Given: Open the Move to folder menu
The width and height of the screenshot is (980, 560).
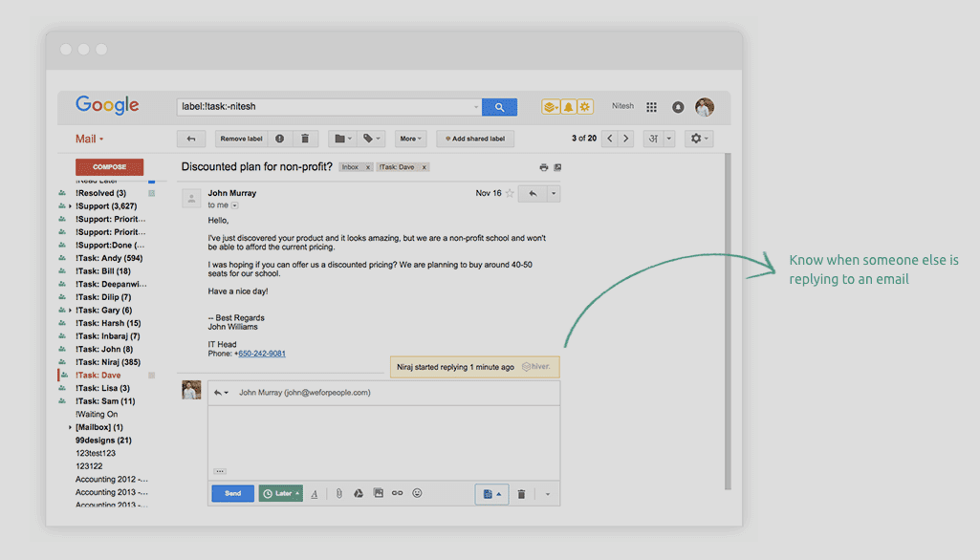Looking at the screenshot, I should tap(342, 139).
